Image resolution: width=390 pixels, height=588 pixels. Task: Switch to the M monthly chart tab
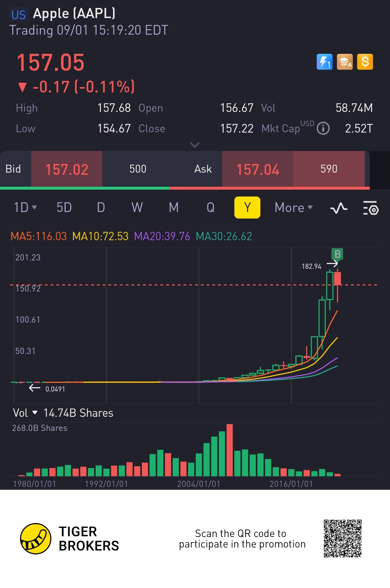[x=174, y=207]
